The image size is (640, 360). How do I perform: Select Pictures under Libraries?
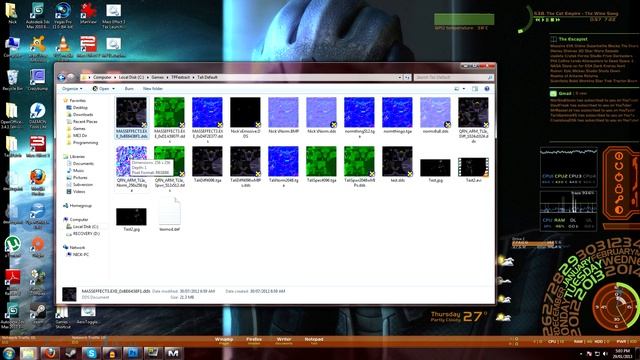pos(80,178)
